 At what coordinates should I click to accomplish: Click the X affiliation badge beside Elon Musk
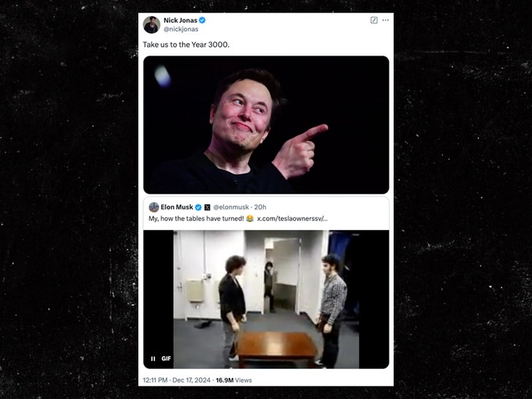[x=208, y=208]
